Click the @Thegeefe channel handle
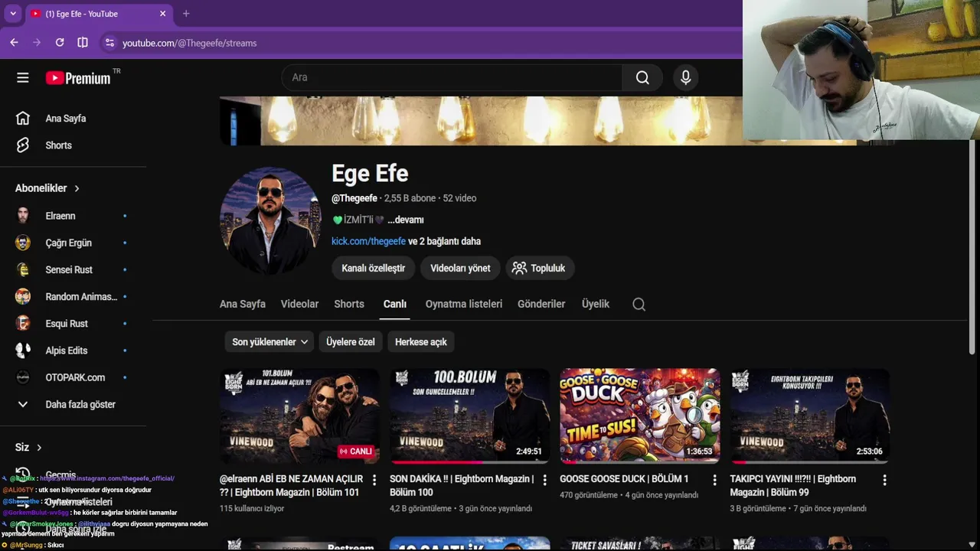 (x=354, y=198)
